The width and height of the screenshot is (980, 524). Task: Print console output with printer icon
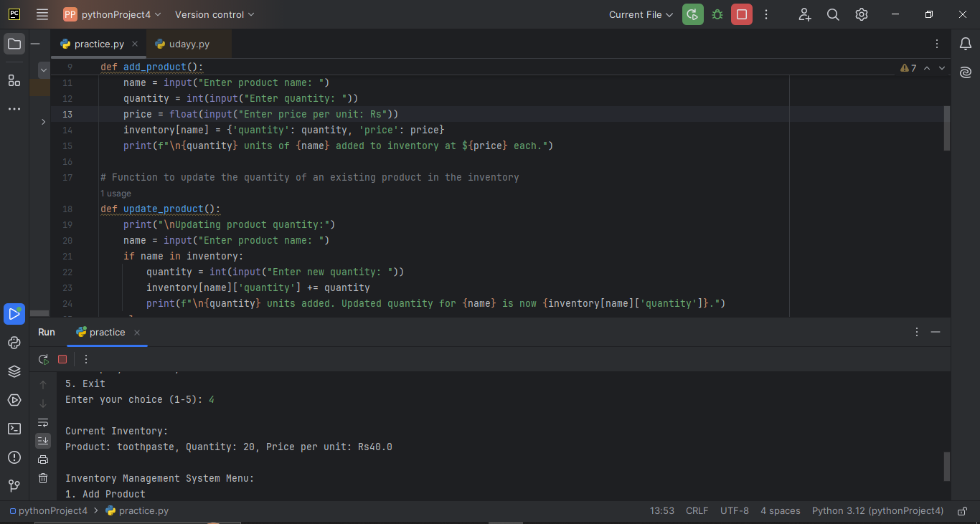click(43, 459)
